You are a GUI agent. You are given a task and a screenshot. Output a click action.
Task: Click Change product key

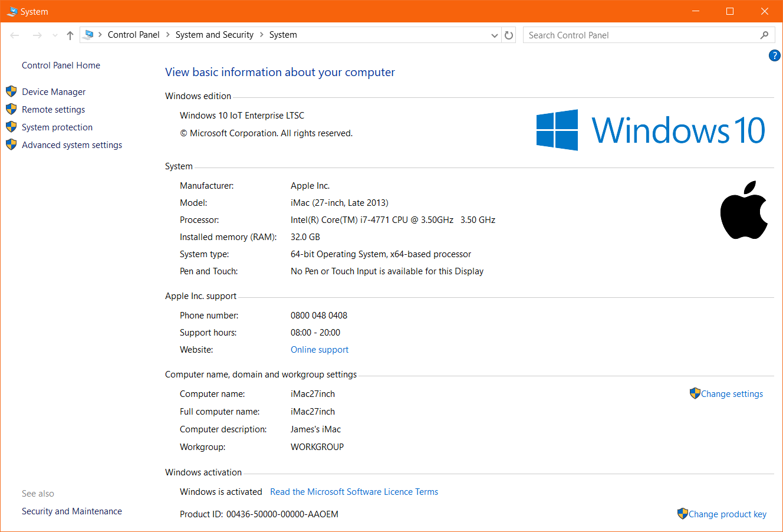[728, 514]
